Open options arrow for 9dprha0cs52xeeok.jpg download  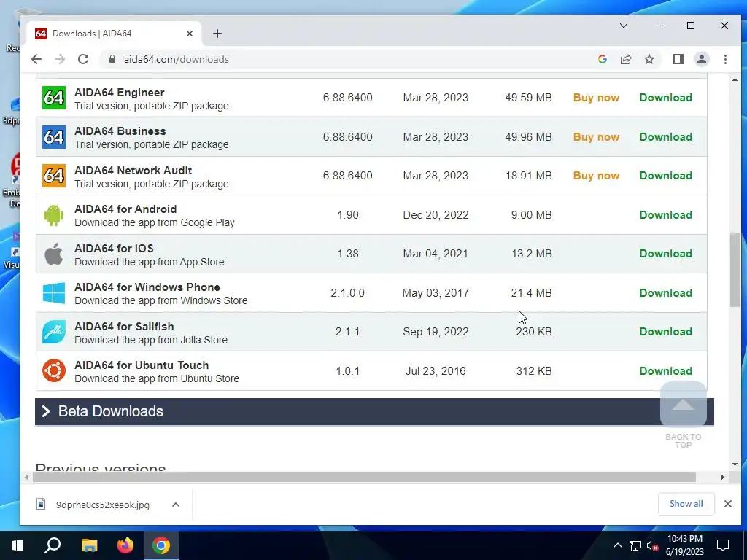(176, 505)
